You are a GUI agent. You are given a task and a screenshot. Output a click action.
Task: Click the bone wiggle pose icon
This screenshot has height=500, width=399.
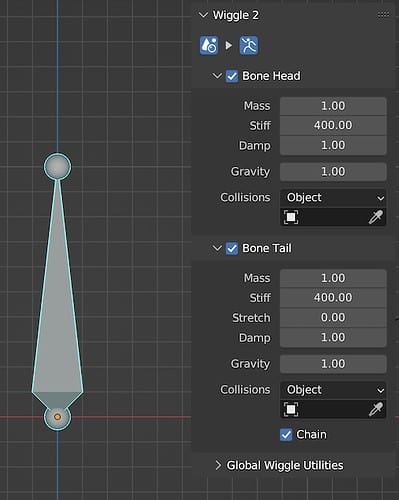(x=249, y=45)
